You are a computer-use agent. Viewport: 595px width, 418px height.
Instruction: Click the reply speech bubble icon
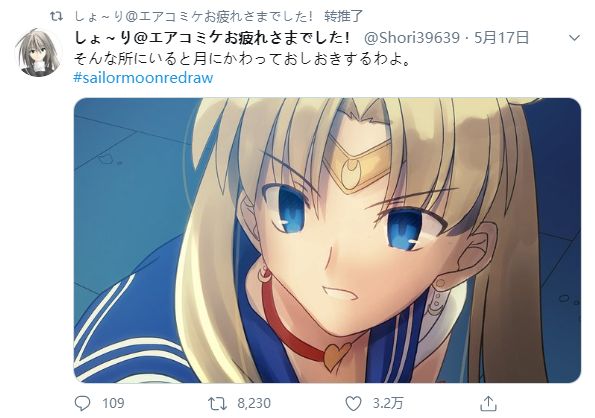pos(82,403)
